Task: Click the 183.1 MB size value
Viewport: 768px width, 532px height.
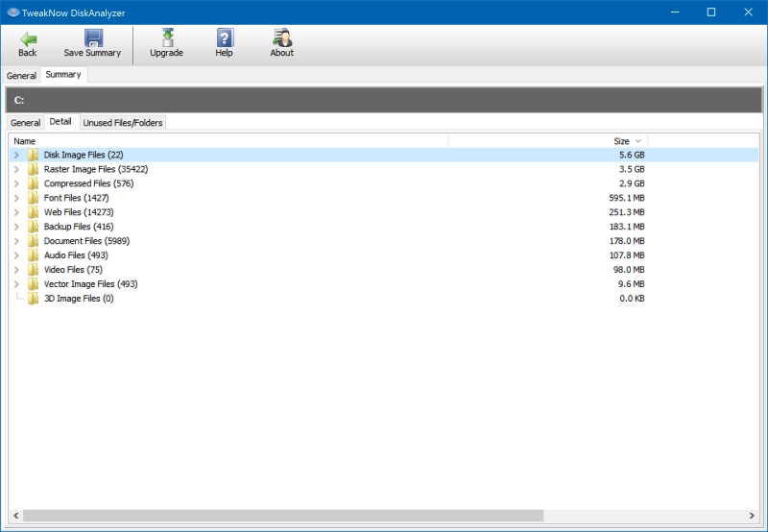Action: click(x=627, y=227)
